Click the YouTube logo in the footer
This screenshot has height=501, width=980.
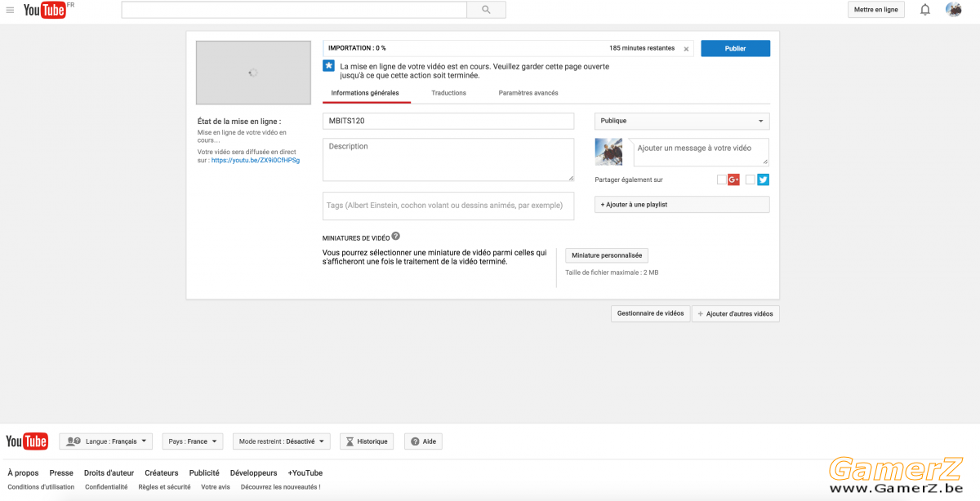click(x=27, y=441)
